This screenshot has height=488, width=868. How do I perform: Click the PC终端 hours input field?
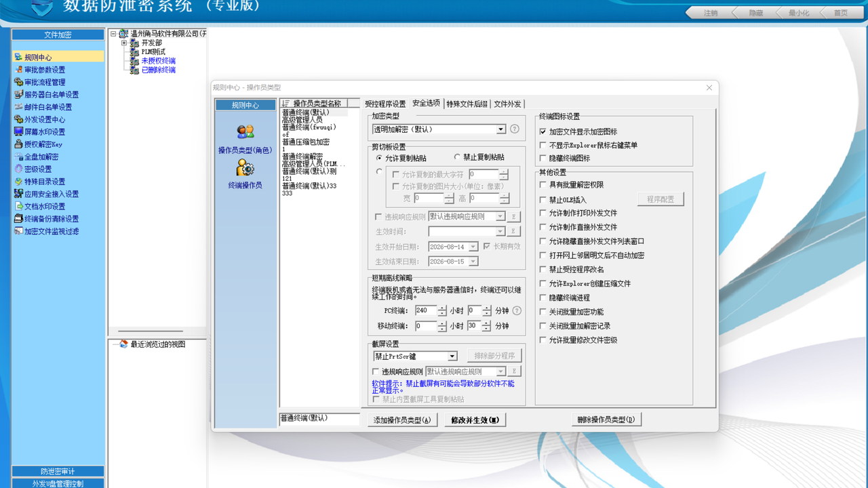(x=426, y=310)
